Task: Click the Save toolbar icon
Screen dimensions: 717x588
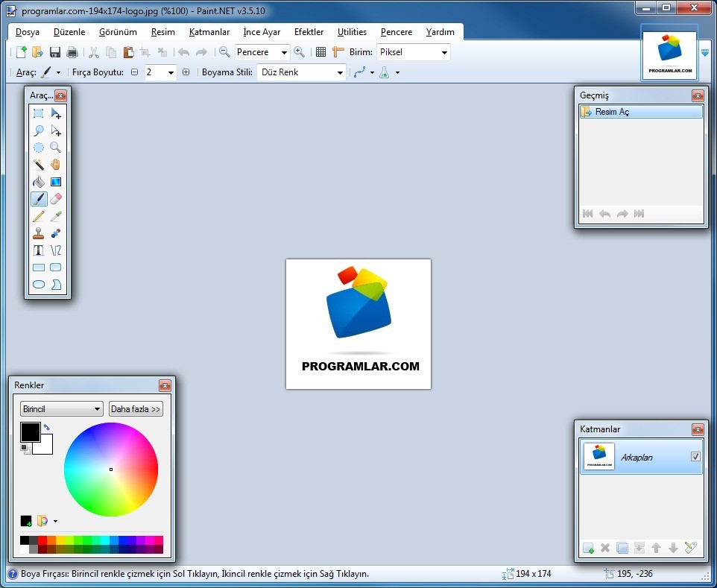Action: point(55,52)
